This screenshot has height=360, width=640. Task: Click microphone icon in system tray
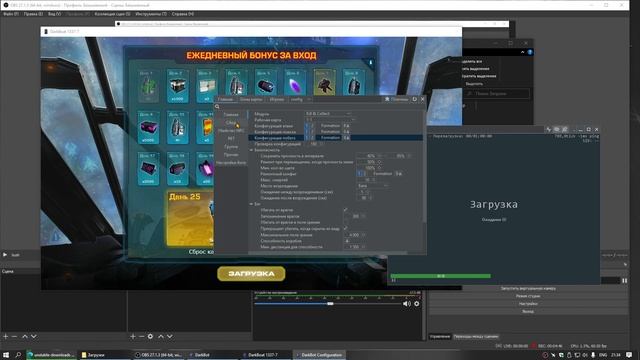[x=593, y=355]
